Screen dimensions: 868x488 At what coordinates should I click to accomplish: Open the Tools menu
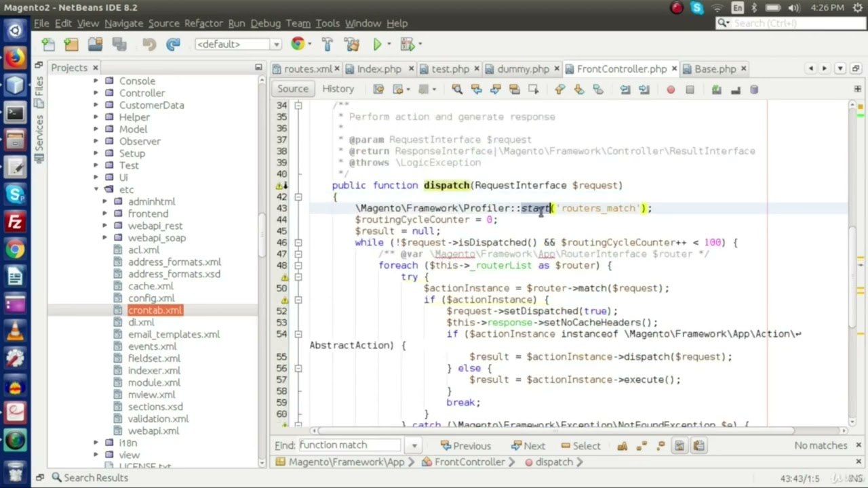click(327, 23)
